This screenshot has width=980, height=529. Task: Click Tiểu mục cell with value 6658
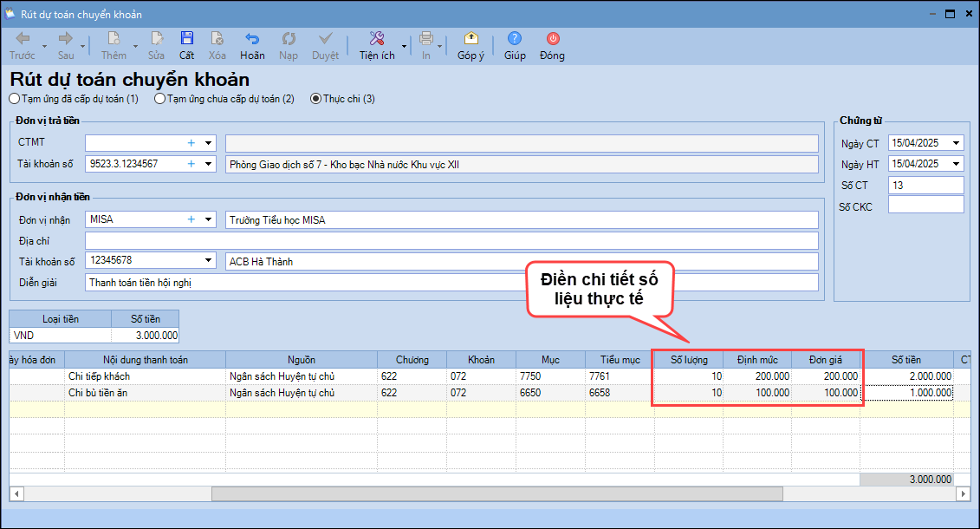point(620,393)
